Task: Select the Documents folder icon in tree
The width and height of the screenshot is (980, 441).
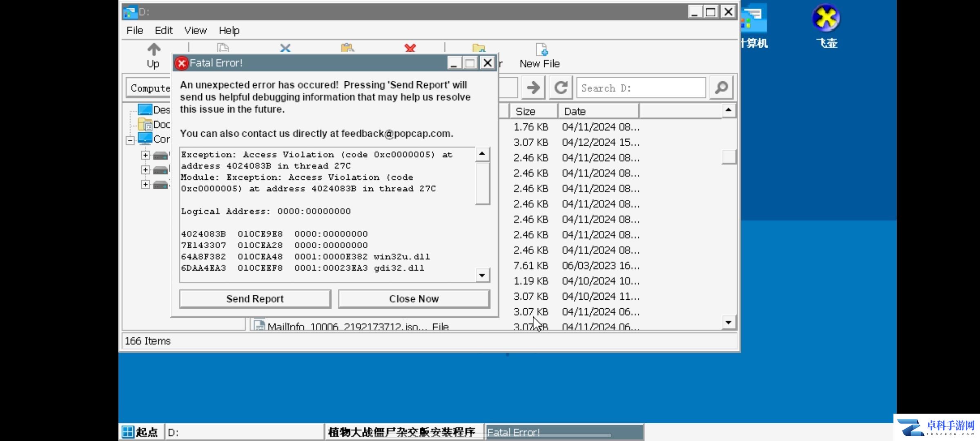Action: click(145, 124)
